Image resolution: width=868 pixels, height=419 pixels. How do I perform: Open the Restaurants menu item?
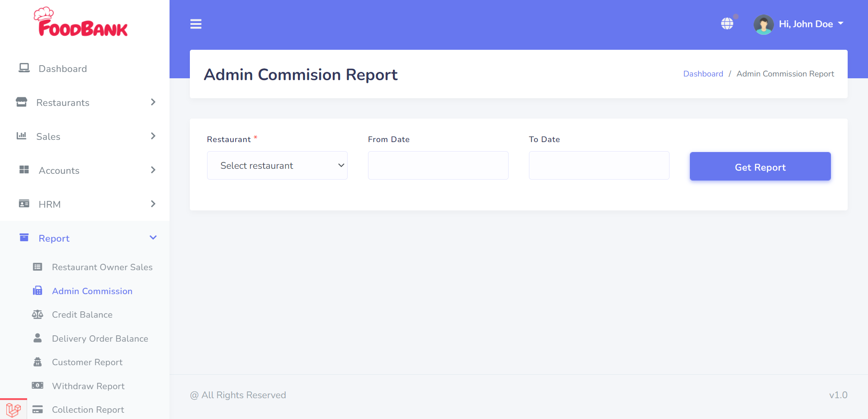[x=85, y=103]
